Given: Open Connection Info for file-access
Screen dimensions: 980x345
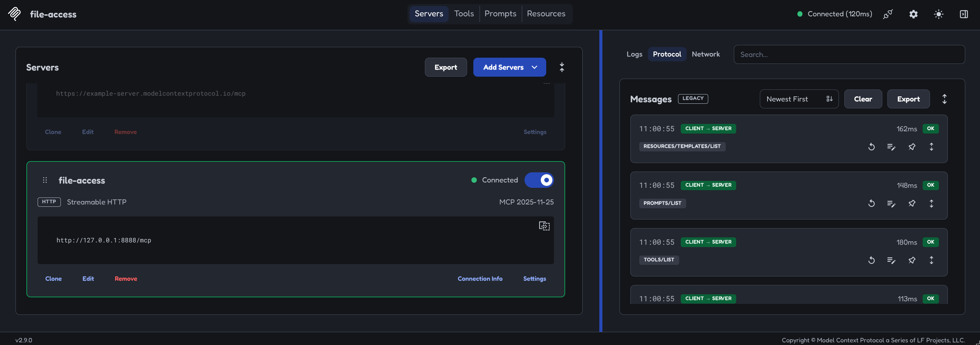Looking at the screenshot, I should click(480, 279).
